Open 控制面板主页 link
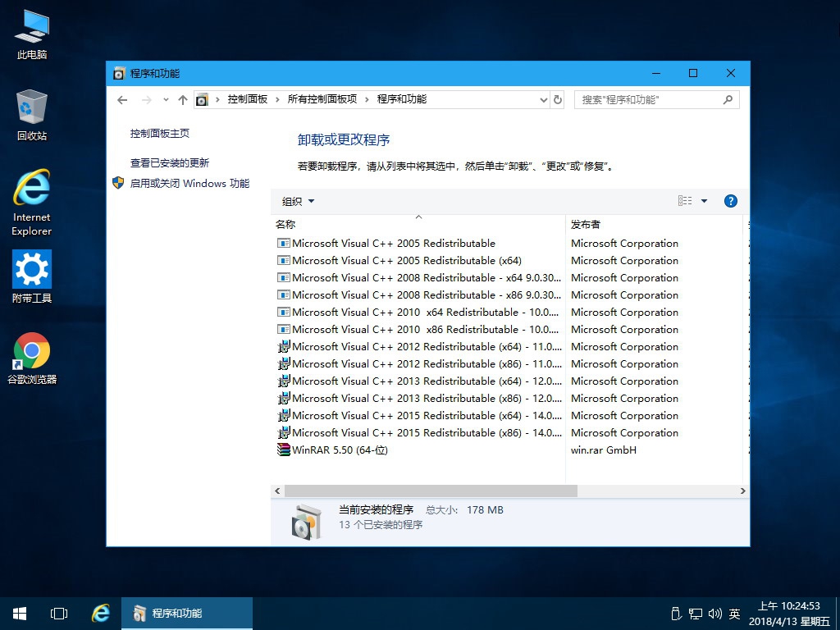 [x=160, y=134]
